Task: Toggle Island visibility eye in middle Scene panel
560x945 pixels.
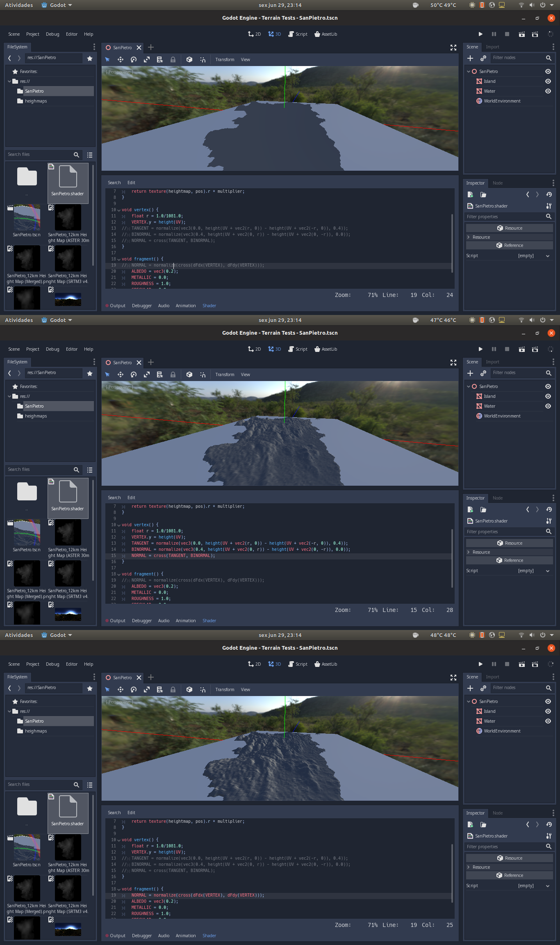Action: point(548,396)
